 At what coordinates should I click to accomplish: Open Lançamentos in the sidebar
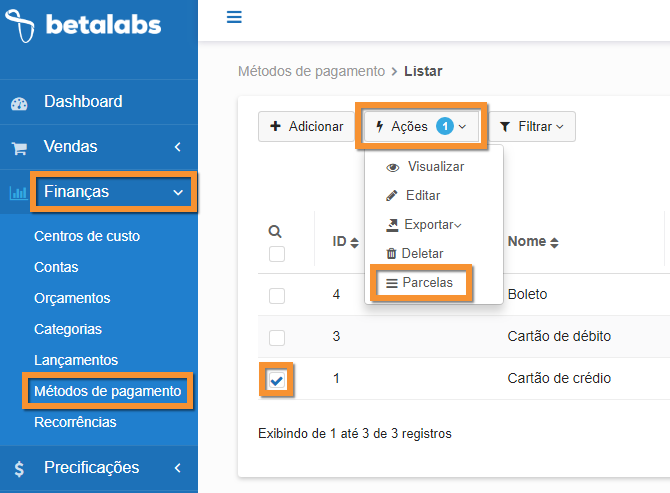76,360
